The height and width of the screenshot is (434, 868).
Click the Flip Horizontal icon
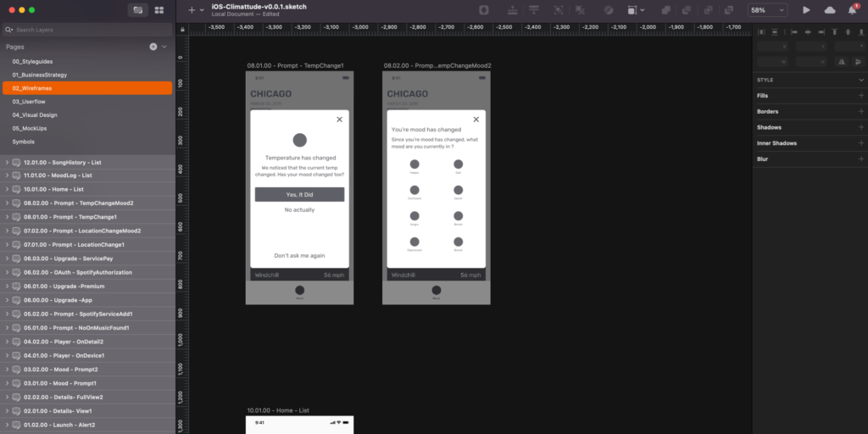point(842,62)
